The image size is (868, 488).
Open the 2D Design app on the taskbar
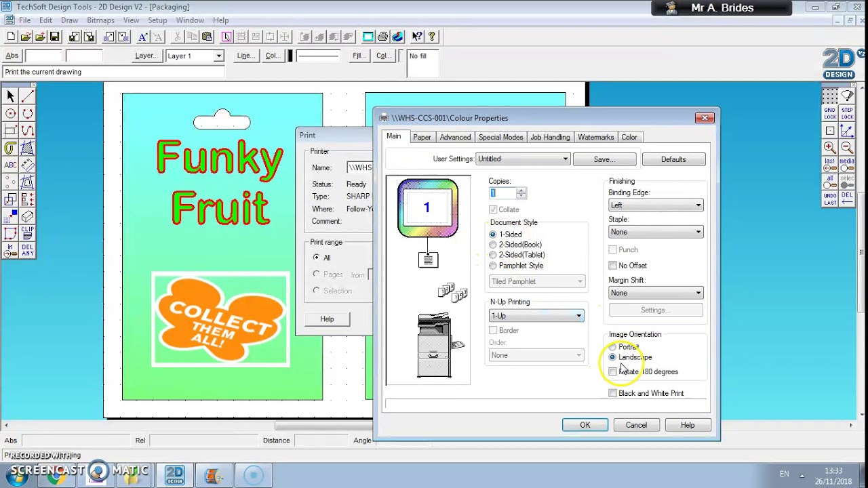pos(175,474)
